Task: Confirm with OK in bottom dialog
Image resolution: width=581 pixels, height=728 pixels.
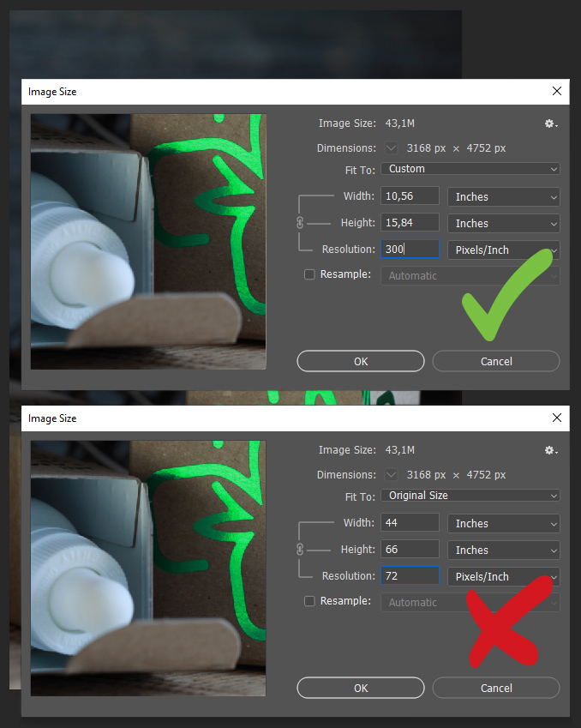Action: [361, 688]
